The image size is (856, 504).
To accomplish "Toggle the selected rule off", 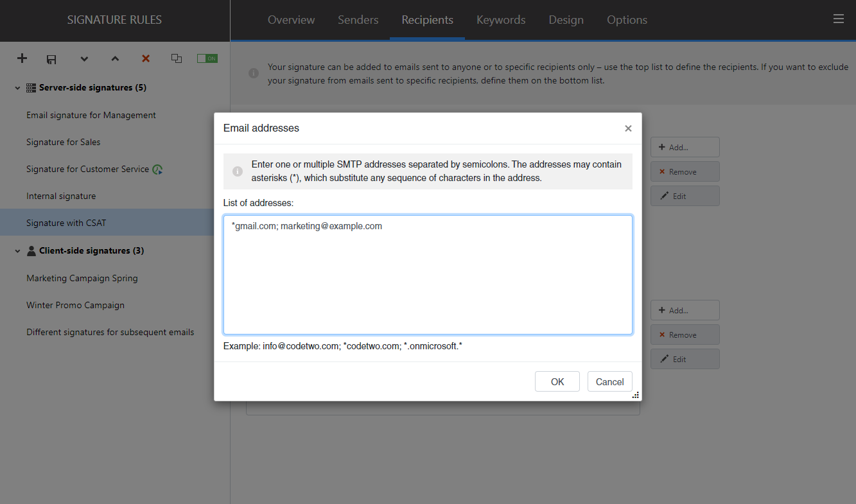I will [x=207, y=58].
